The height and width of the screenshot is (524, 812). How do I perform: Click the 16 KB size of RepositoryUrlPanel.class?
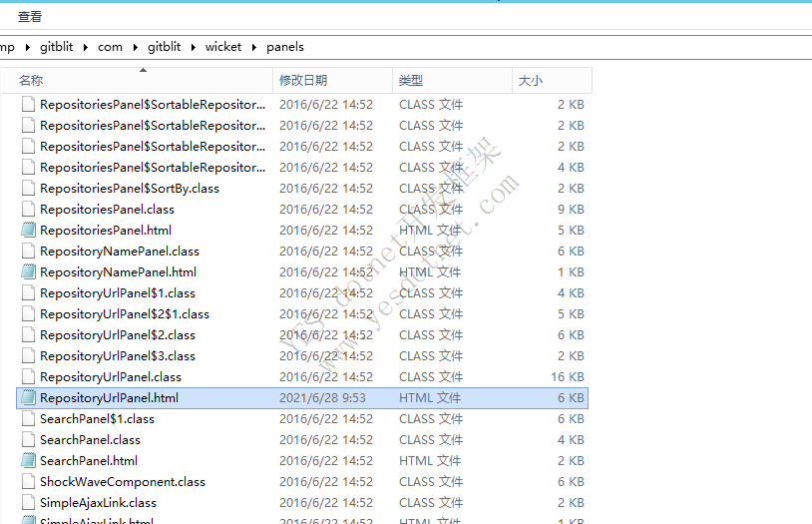coord(568,377)
